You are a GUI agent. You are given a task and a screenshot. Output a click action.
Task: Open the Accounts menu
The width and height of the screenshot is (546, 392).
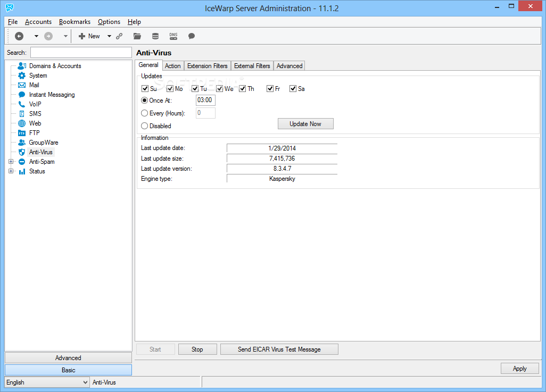38,22
